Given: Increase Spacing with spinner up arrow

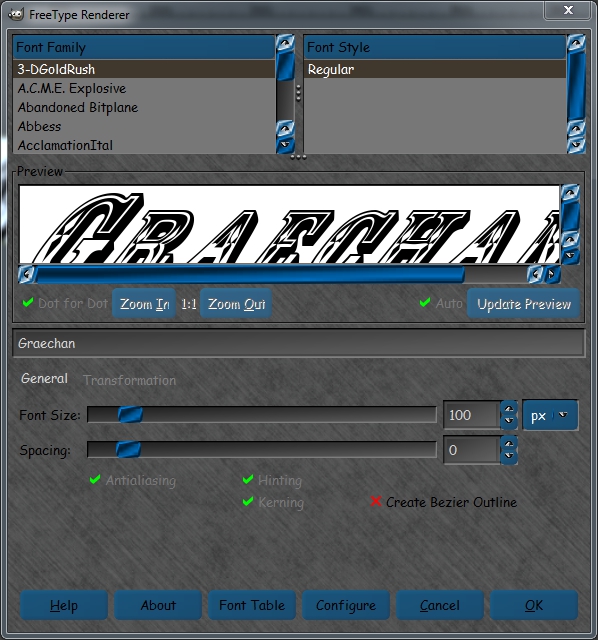Looking at the screenshot, I should pos(509,444).
